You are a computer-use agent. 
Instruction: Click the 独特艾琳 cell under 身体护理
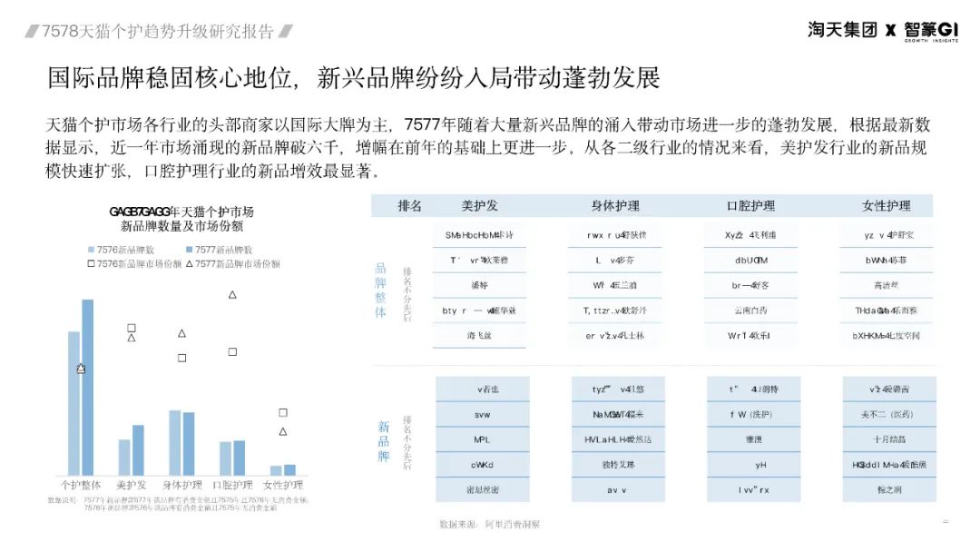618,465
